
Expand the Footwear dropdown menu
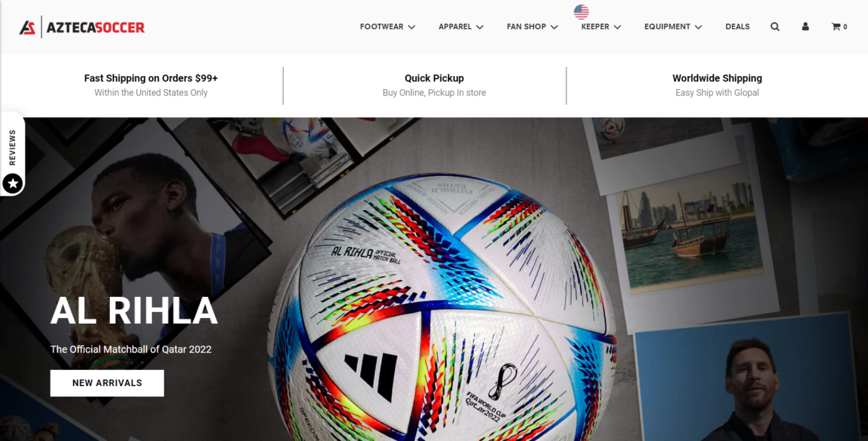tap(388, 27)
